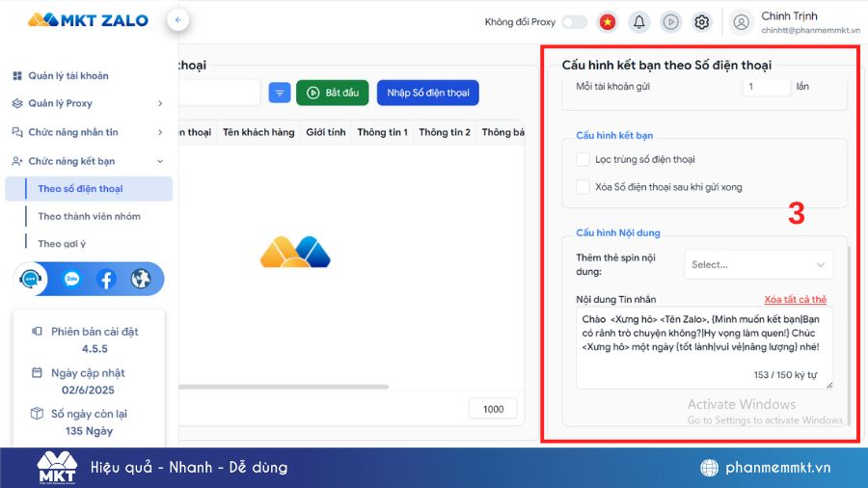The height and width of the screenshot is (488, 868).
Task: Click the chinhtt@phanmemmkt.vn email text
Action: 810,31
